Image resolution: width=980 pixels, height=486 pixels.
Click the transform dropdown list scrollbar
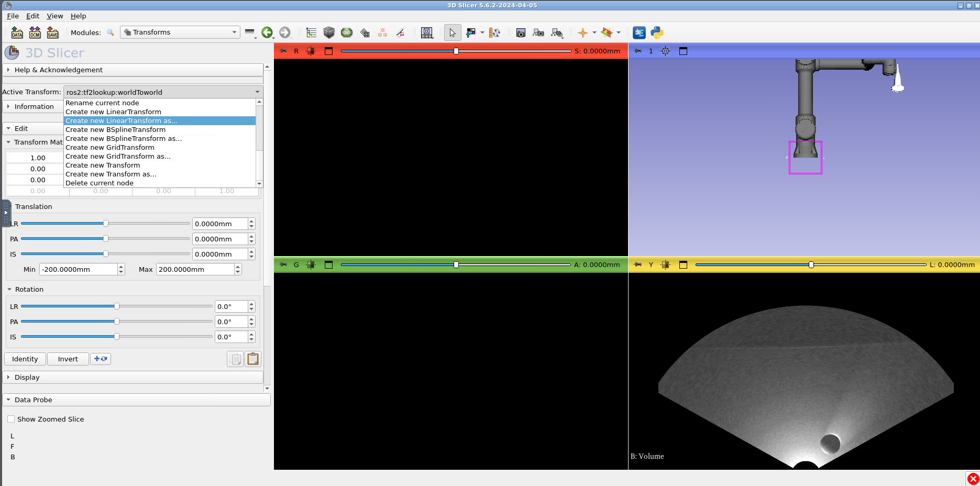point(259,143)
